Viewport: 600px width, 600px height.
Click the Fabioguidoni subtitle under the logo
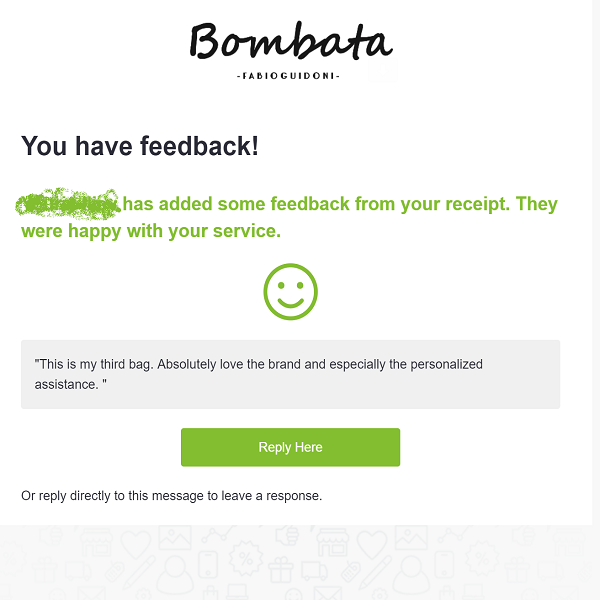tap(290, 77)
